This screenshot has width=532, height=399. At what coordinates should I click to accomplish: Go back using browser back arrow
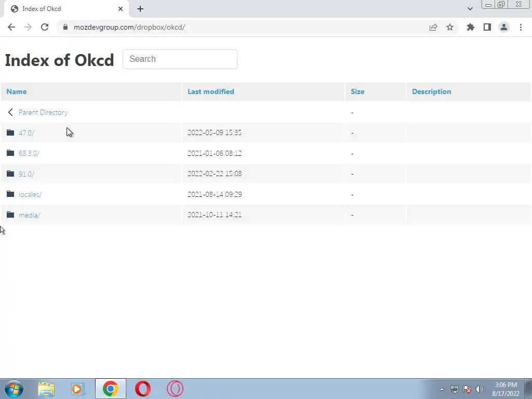click(x=11, y=27)
